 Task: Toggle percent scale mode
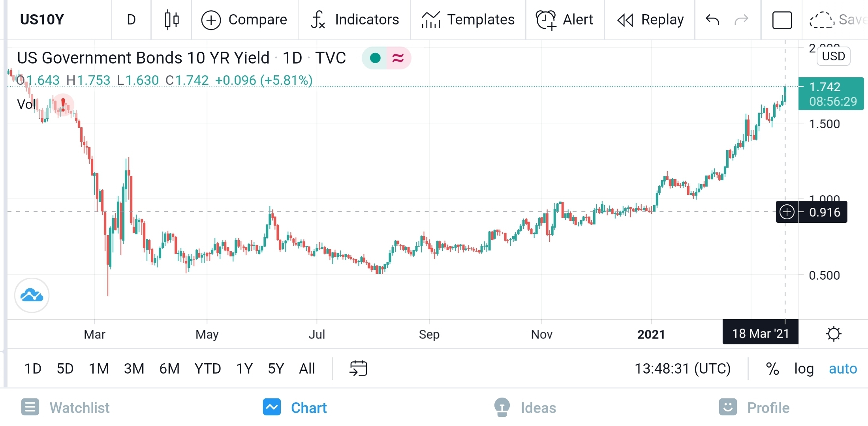[x=772, y=369]
